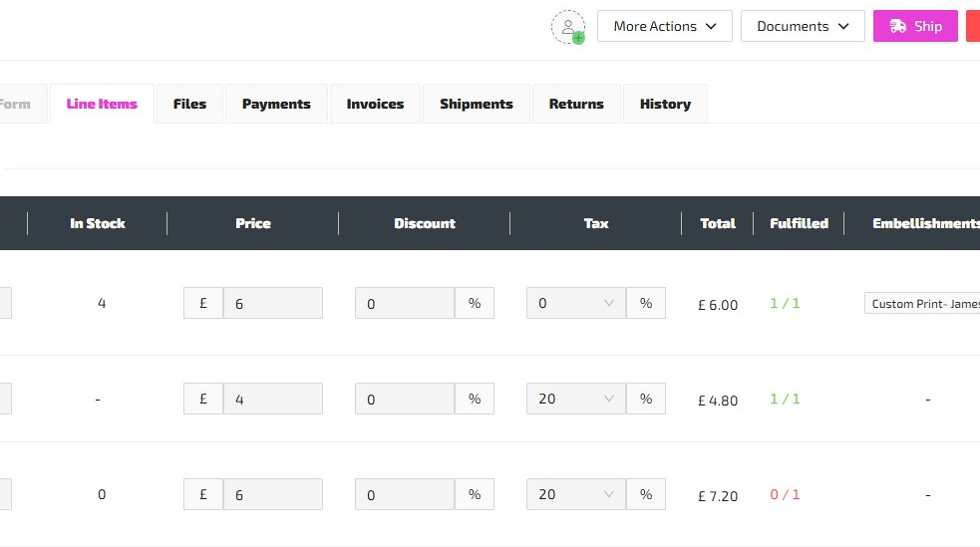
Task: Click the pink Ship truck button
Action: 915,27
